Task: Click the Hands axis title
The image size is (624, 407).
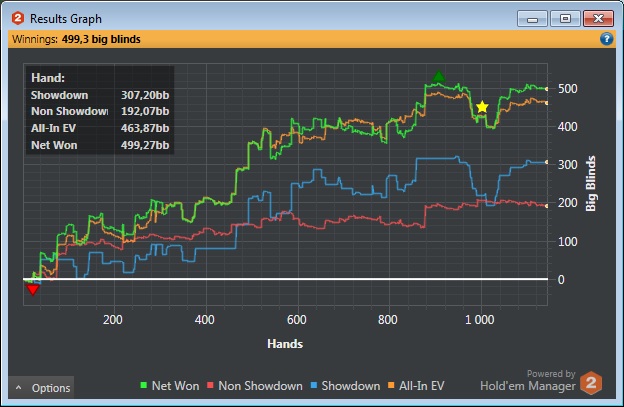Action: (285, 344)
